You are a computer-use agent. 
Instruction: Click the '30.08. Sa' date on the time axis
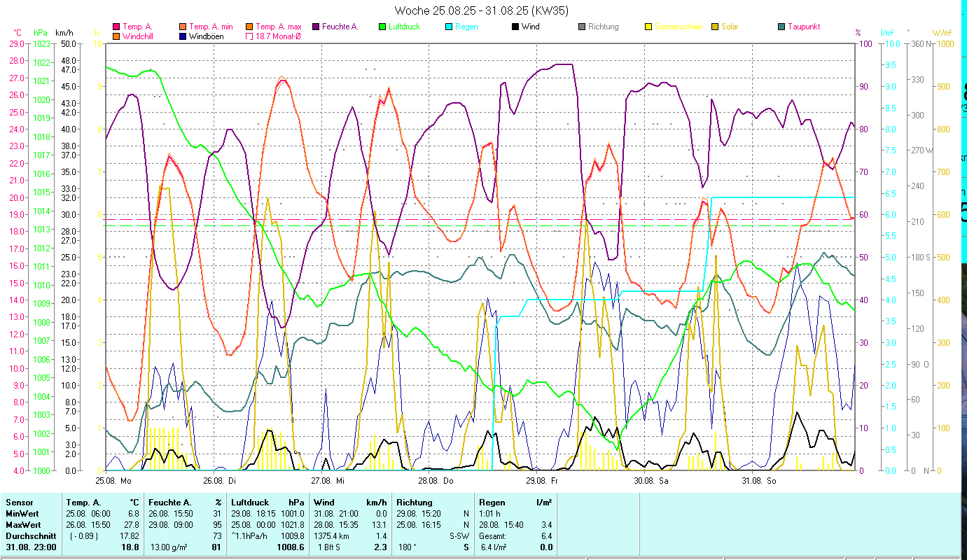651,481
